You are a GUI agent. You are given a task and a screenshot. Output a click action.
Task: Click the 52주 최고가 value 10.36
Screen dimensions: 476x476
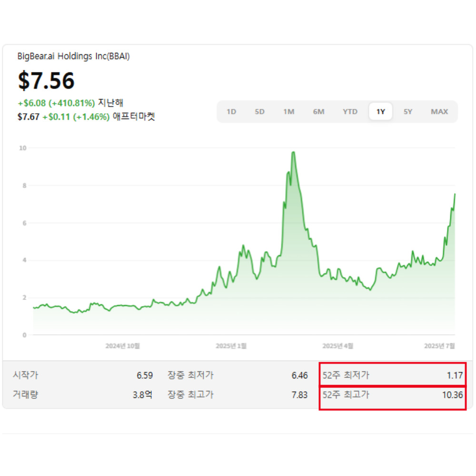pos(452,395)
